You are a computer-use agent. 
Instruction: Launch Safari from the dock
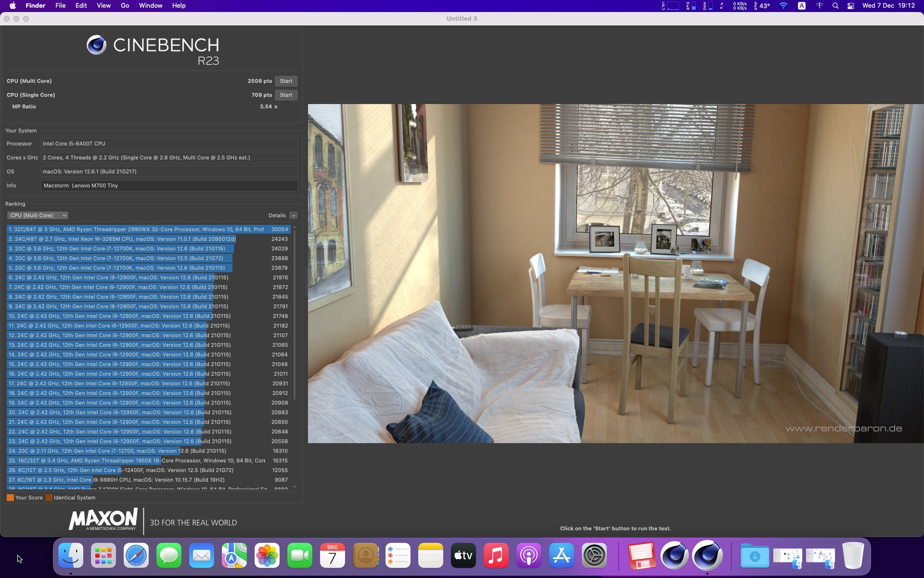pyautogui.click(x=136, y=556)
